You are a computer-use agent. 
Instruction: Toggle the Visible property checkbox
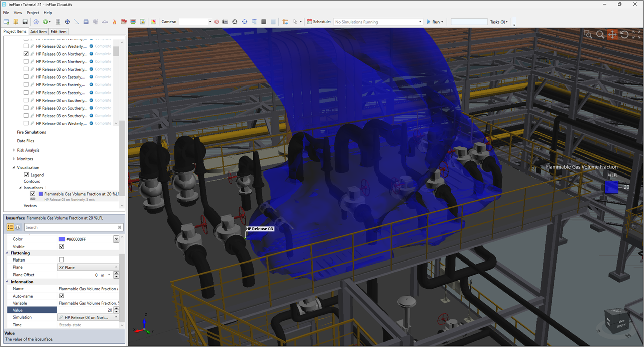[x=62, y=247]
